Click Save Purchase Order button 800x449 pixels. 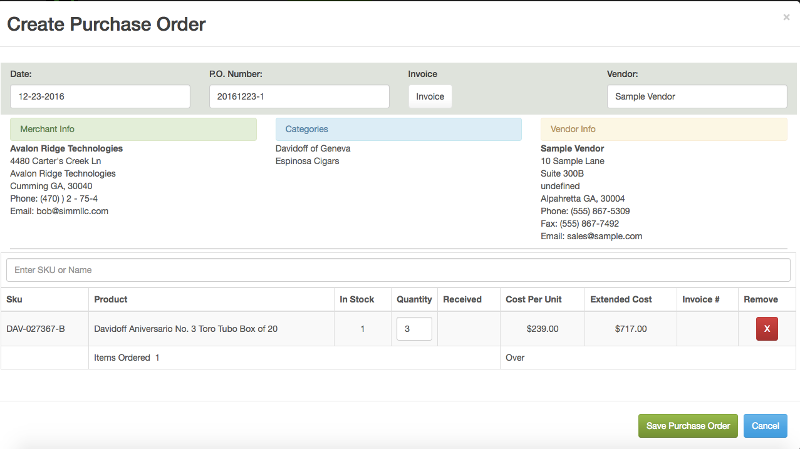[688, 426]
